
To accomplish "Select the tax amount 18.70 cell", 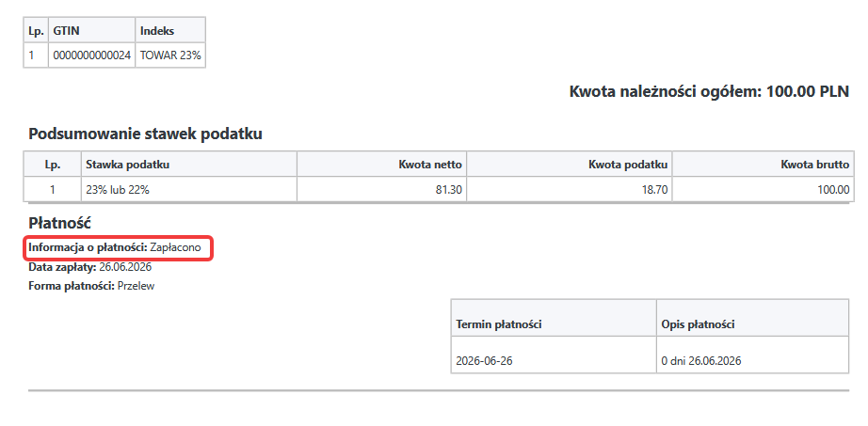I will pos(569,190).
